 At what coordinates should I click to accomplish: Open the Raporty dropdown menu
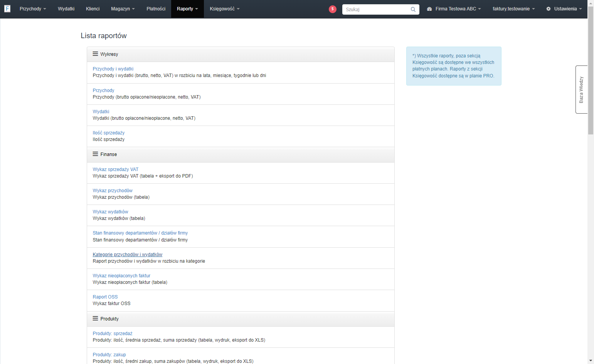click(187, 9)
